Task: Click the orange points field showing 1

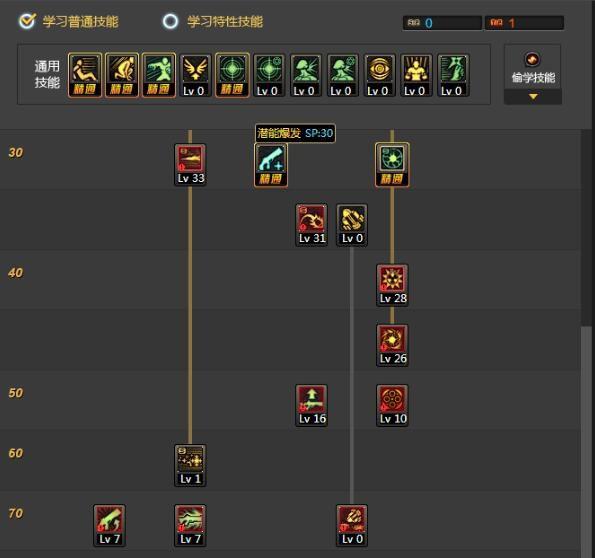Action: coord(524,23)
